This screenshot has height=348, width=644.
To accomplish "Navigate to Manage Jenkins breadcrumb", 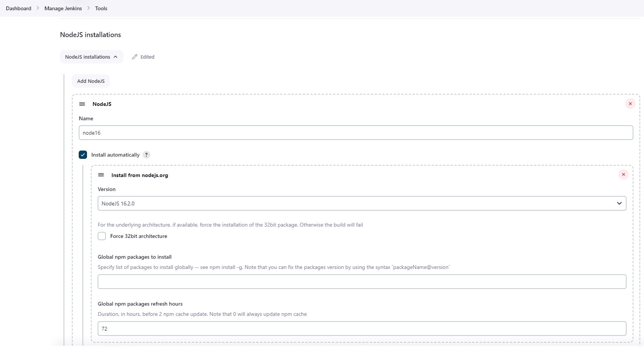I will 63,8.
